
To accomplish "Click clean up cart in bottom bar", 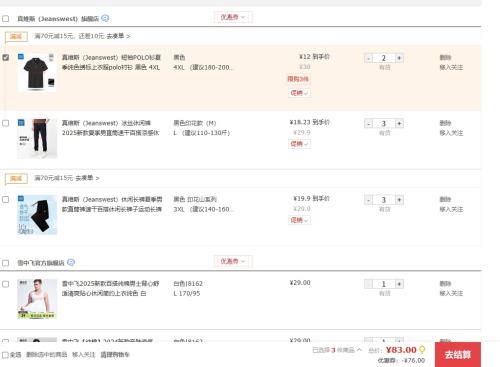I will coord(115,355).
